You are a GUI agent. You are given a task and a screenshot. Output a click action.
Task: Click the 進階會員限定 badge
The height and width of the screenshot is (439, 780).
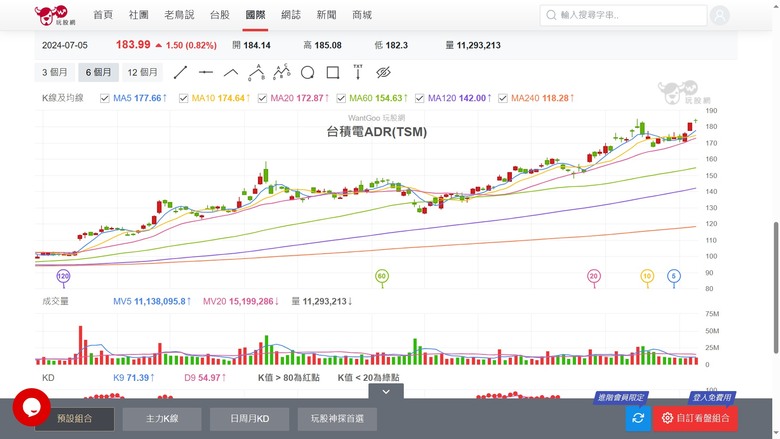tap(620, 397)
